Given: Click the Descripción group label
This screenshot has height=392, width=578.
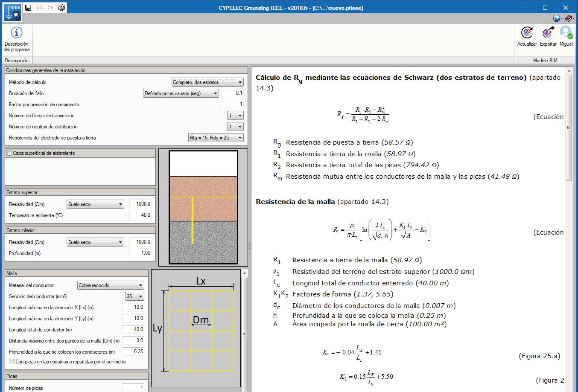Looking at the screenshot, I should coord(17,61).
